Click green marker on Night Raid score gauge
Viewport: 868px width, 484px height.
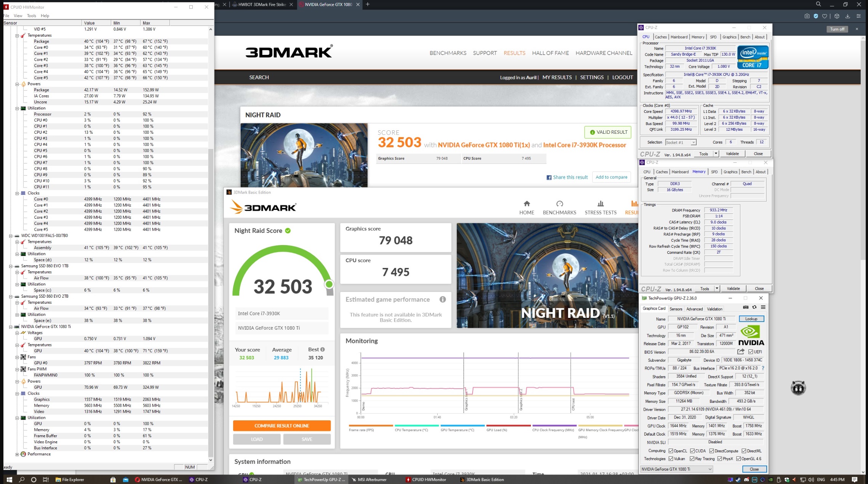[x=329, y=284]
